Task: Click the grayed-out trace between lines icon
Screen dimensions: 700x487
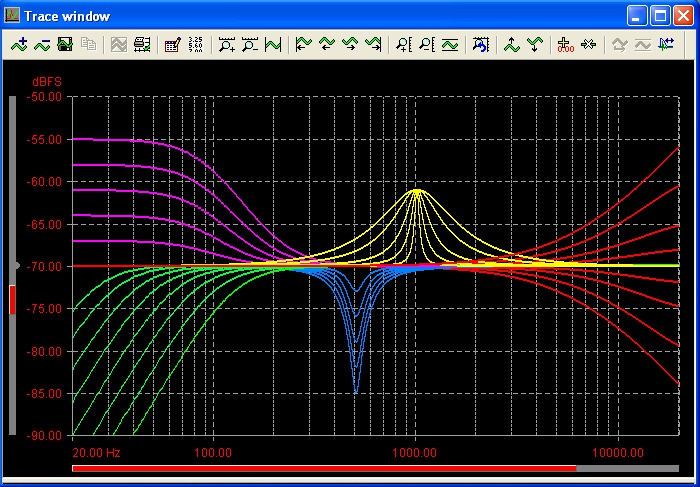Action: (x=643, y=44)
